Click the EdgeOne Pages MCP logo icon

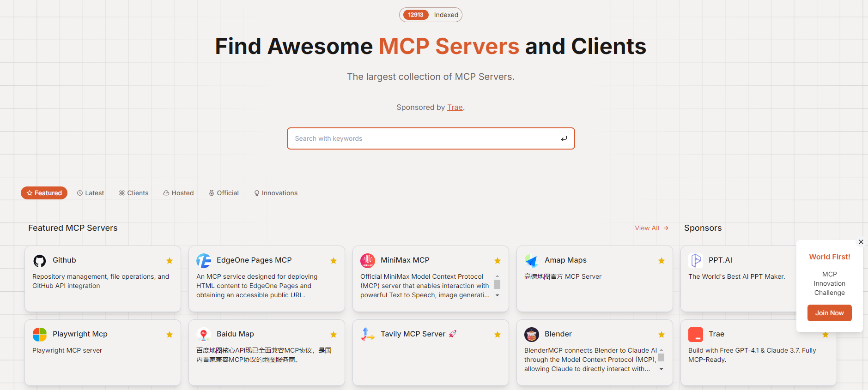204,261
